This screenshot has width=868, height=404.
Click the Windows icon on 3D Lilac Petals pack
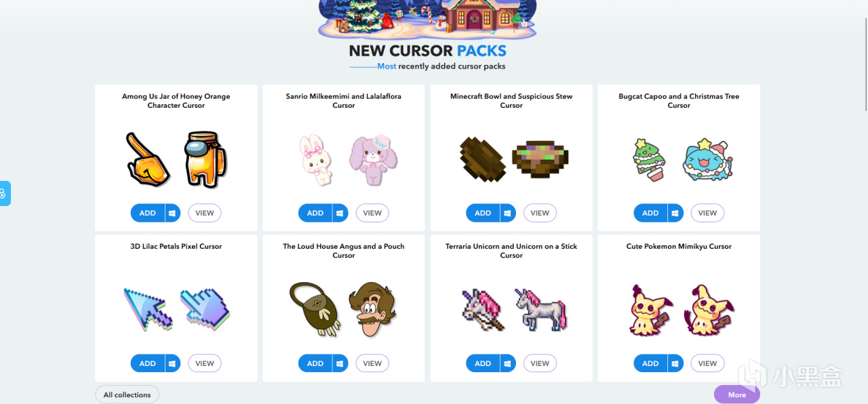click(x=173, y=363)
